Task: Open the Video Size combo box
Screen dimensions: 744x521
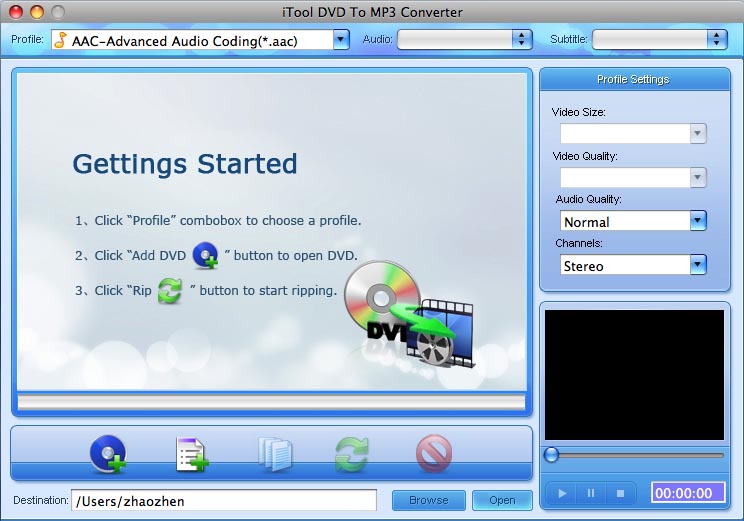Action: click(x=633, y=134)
